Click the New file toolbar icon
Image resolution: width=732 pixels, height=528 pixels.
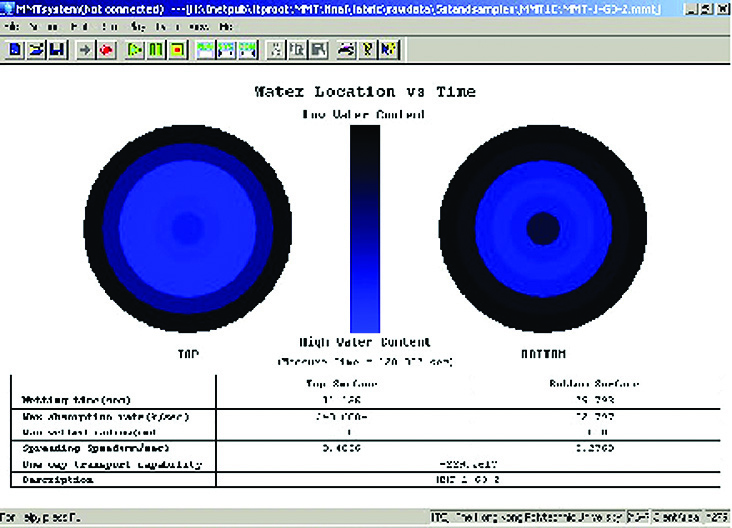(x=15, y=48)
